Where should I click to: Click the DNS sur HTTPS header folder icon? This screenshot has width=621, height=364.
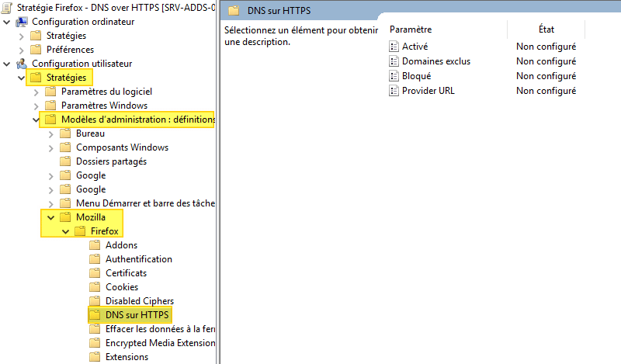234,11
